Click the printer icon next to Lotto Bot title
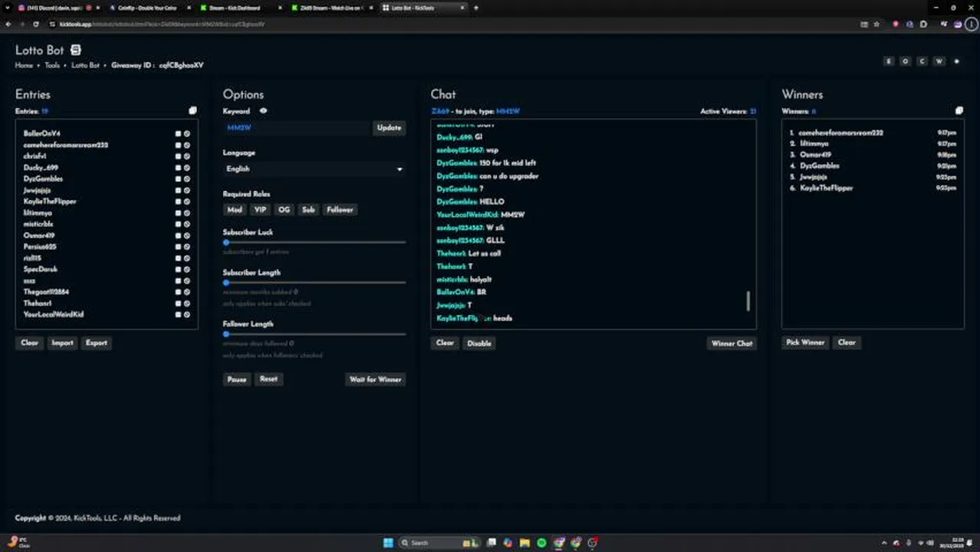This screenshot has height=552, width=980. pos(75,50)
